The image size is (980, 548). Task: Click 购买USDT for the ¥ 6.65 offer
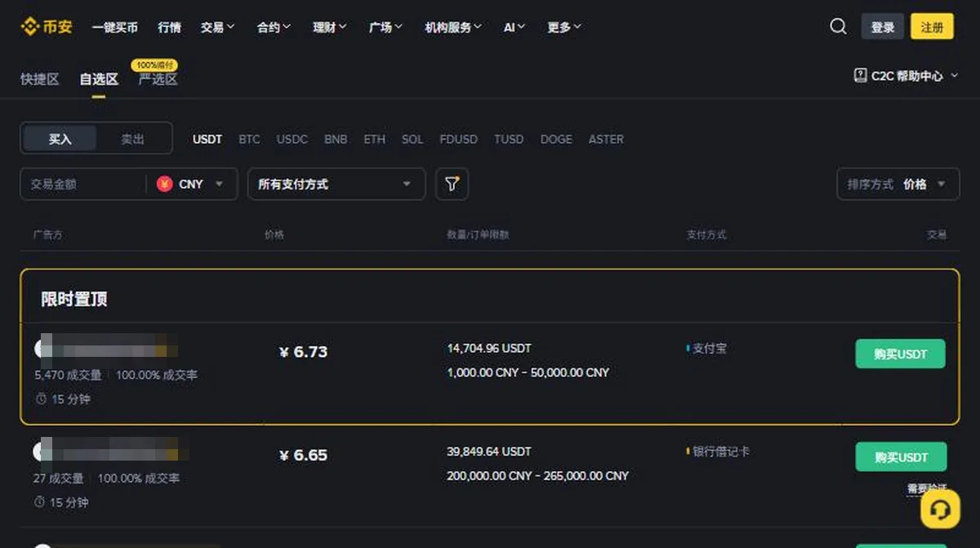click(901, 457)
